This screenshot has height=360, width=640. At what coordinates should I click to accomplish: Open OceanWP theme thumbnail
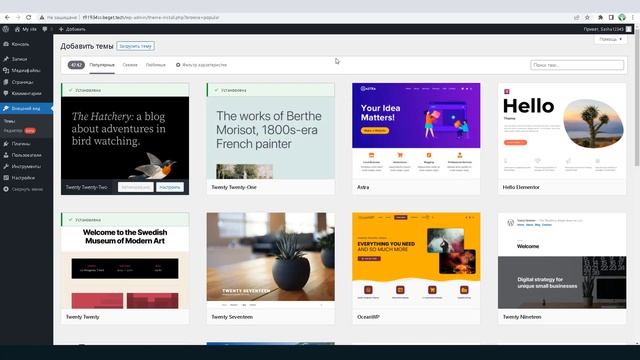[x=416, y=260]
